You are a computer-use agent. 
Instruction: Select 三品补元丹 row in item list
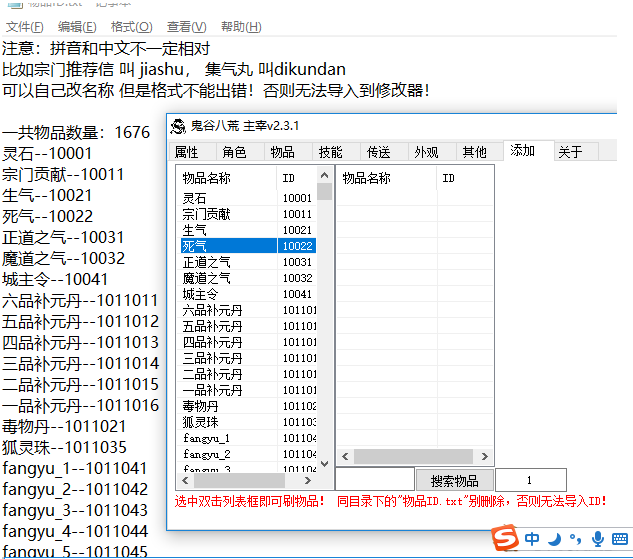pyautogui.click(x=247, y=358)
